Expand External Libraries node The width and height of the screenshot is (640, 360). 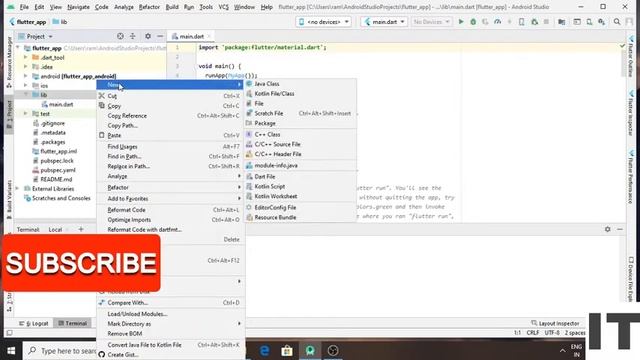point(17,189)
